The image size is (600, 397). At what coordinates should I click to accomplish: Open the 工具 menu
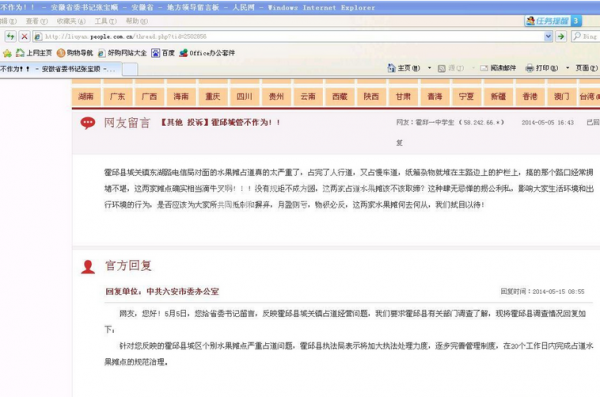(x=106, y=21)
